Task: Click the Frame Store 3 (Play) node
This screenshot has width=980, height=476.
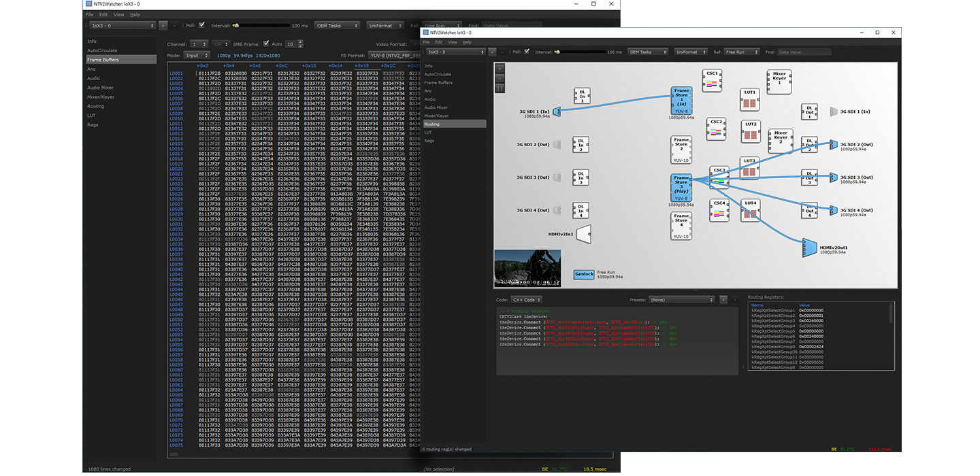Action: (681, 188)
